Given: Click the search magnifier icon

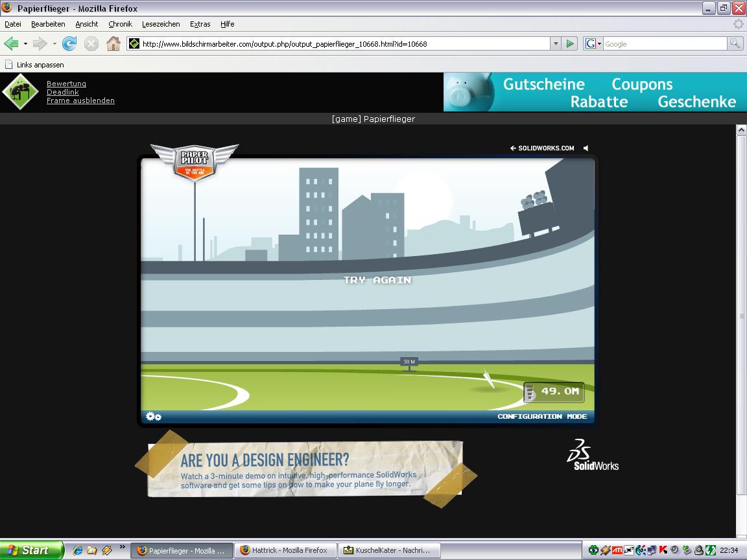Looking at the screenshot, I should tap(735, 43).
